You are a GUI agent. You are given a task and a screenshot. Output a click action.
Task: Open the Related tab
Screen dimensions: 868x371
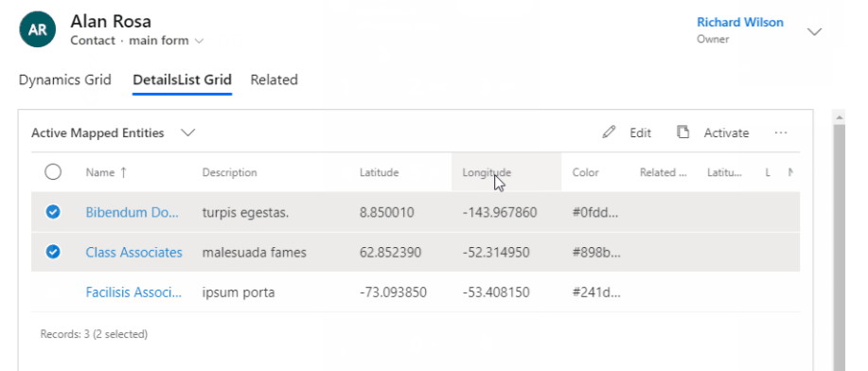point(274,79)
